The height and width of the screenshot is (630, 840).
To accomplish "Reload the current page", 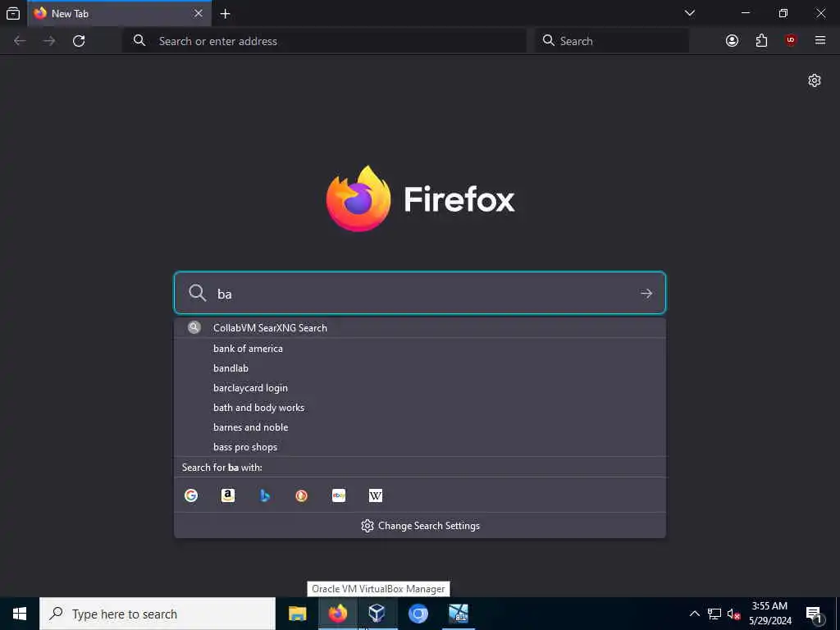I will tap(79, 41).
